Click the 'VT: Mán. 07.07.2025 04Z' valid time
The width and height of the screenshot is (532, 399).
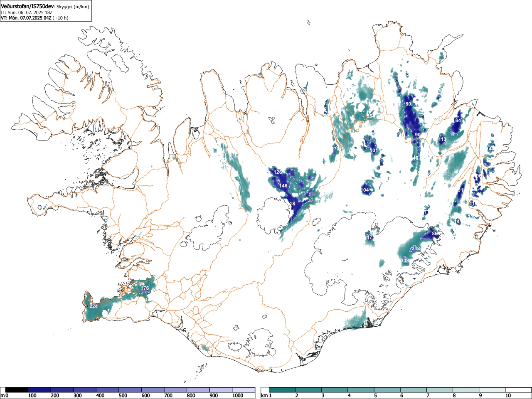click(26, 18)
